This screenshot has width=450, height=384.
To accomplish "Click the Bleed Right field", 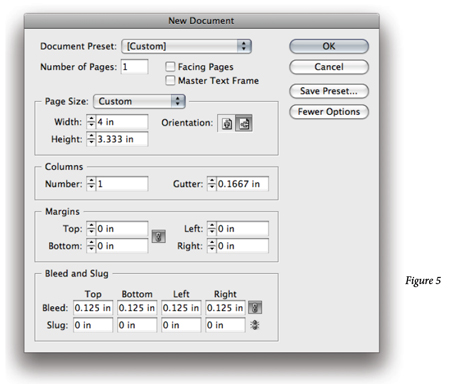I will [x=225, y=308].
